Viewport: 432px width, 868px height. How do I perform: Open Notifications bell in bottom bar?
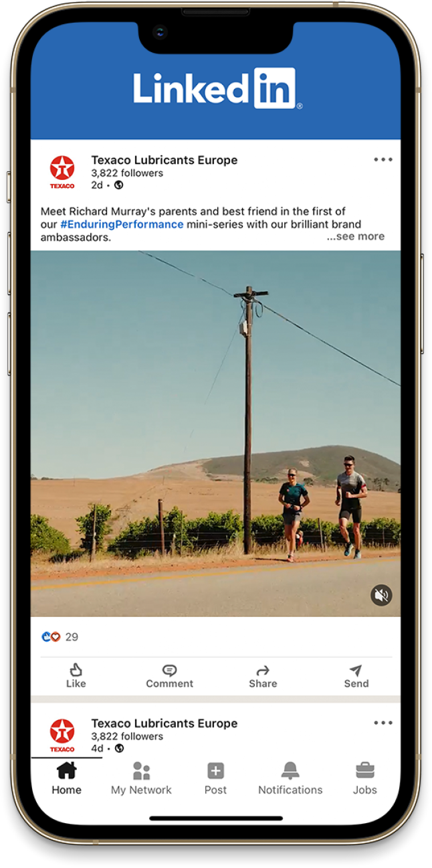[290, 778]
